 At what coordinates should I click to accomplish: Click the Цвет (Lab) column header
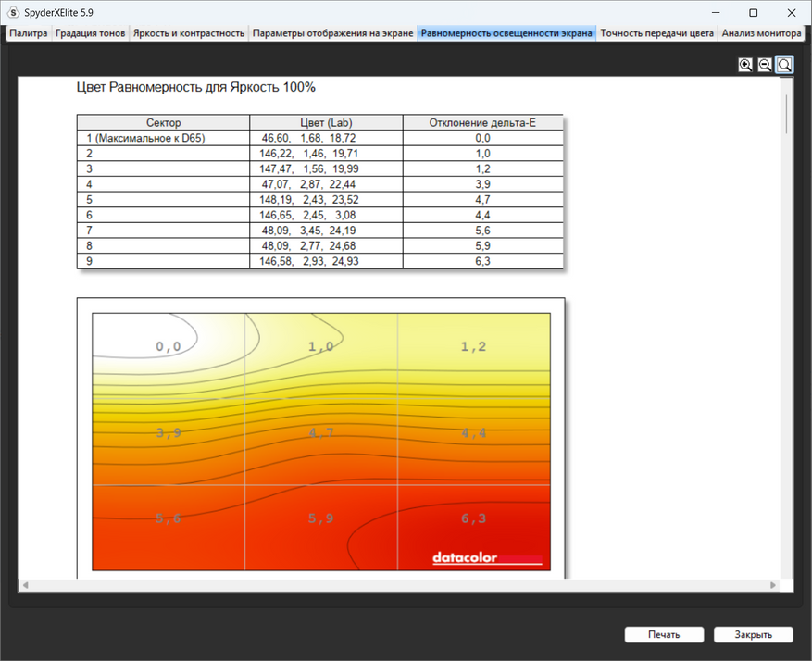click(326, 123)
